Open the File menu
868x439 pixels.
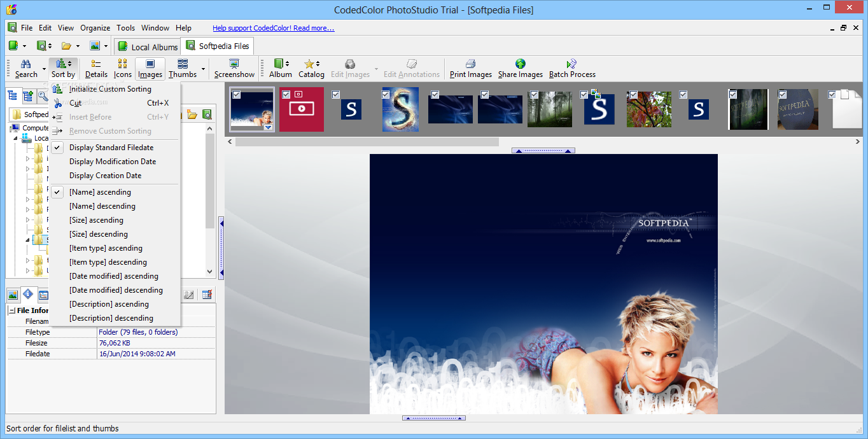[27, 28]
